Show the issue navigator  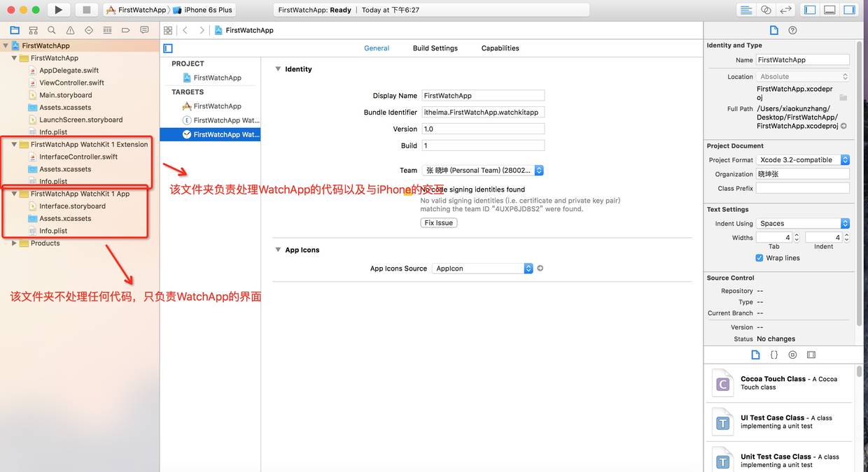click(x=70, y=30)
